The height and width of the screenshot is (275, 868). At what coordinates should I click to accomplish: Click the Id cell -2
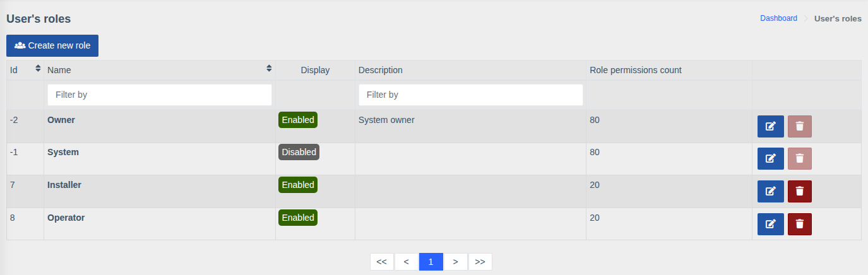click(x=14, y=120)
